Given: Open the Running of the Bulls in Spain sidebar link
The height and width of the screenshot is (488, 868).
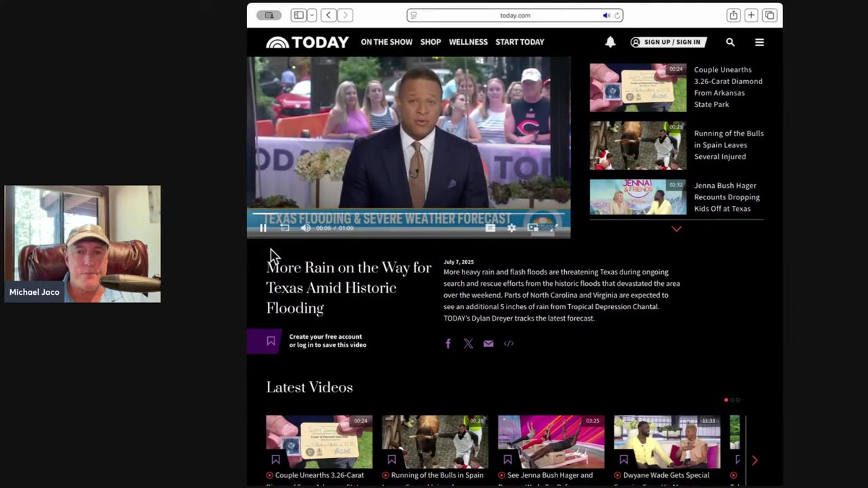Looking at the screenshot, I should coord(728,145).
